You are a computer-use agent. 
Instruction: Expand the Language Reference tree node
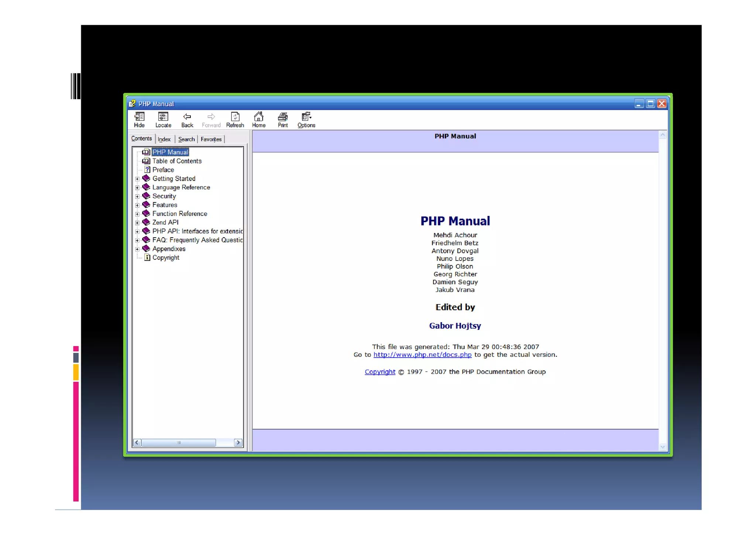coord(137,188)
